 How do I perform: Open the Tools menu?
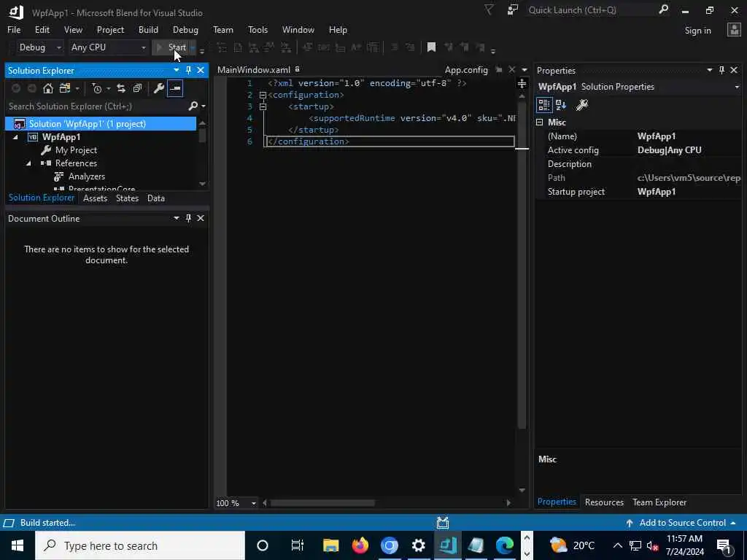coord(258,29)
